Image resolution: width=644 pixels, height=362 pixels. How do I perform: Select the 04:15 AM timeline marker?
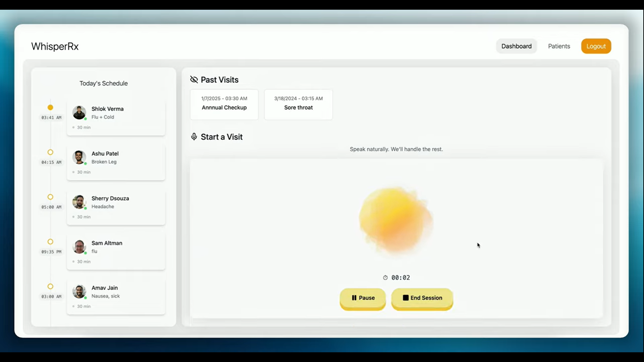[50, 152]
